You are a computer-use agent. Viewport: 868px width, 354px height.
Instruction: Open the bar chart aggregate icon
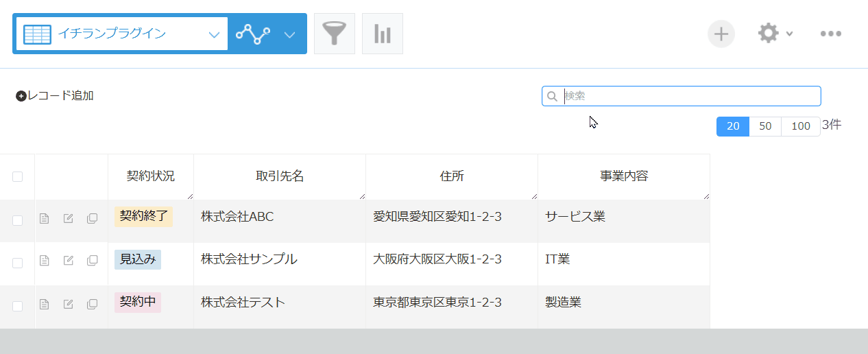[x=382, y=34]
